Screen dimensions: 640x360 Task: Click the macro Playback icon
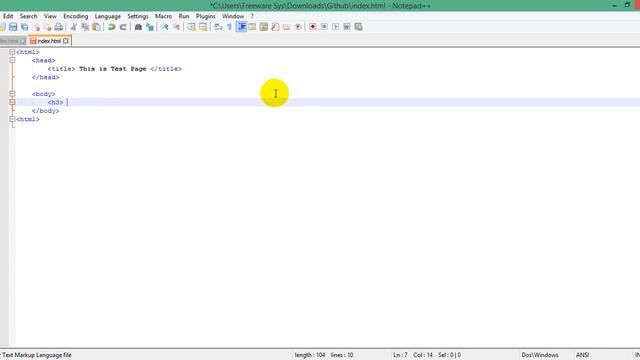(x=336, y=27)
